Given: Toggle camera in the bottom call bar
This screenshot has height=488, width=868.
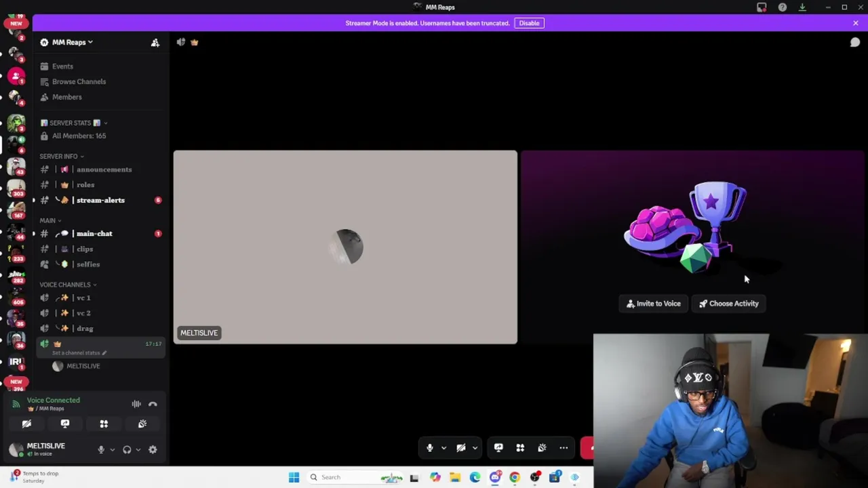Looking at the screenshot, I should tap(460, 448).
